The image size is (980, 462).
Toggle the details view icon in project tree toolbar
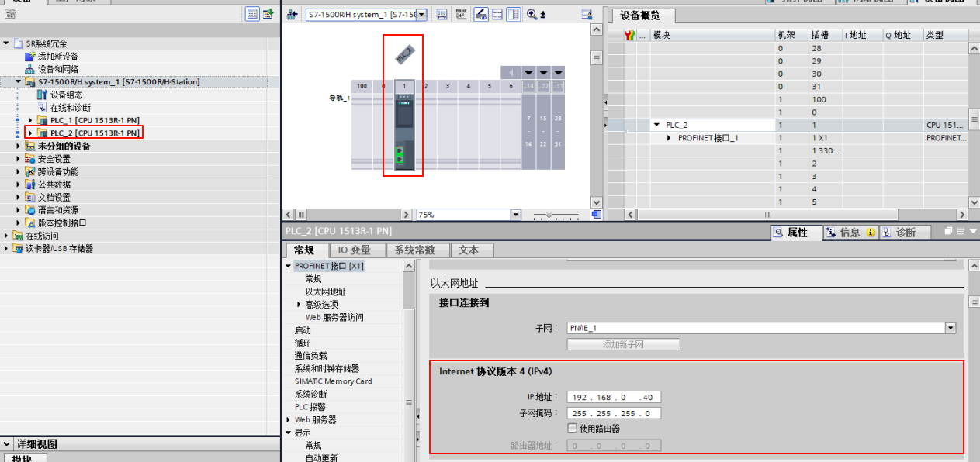coord(252,14)
